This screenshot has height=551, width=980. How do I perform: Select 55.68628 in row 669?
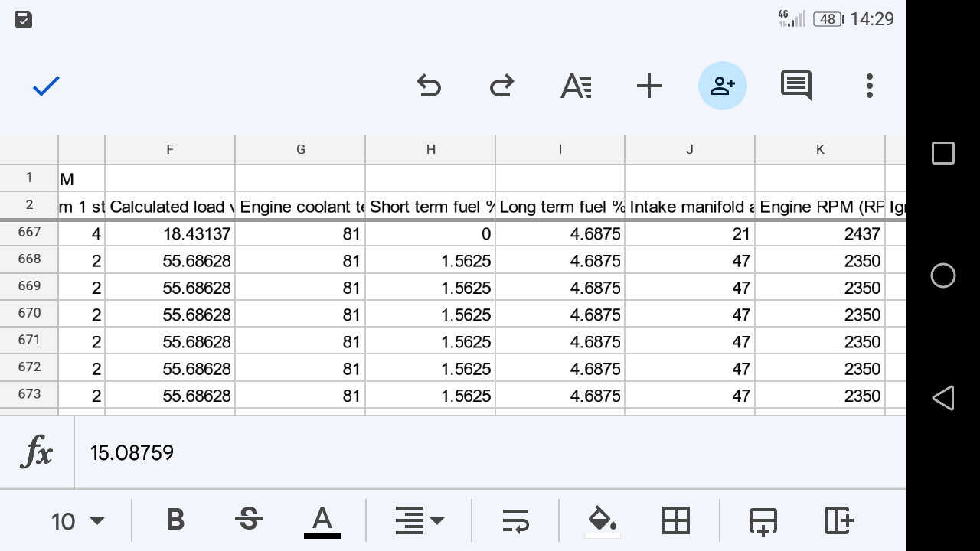click(170, 288)
